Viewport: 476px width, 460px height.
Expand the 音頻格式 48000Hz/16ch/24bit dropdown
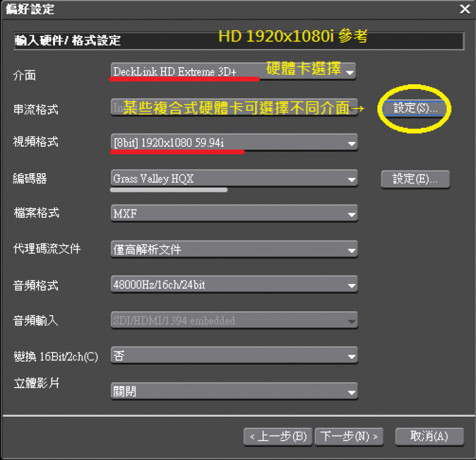tap(234, 284)
